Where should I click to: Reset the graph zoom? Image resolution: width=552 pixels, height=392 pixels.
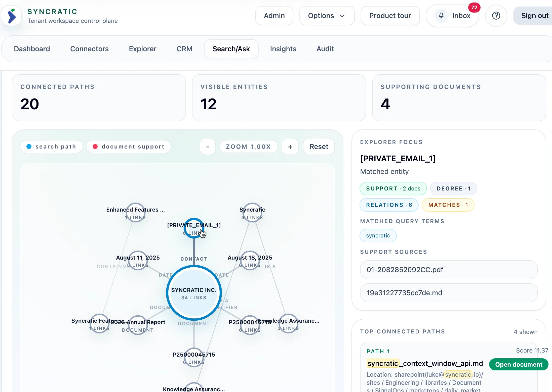[x=319, y=146]
